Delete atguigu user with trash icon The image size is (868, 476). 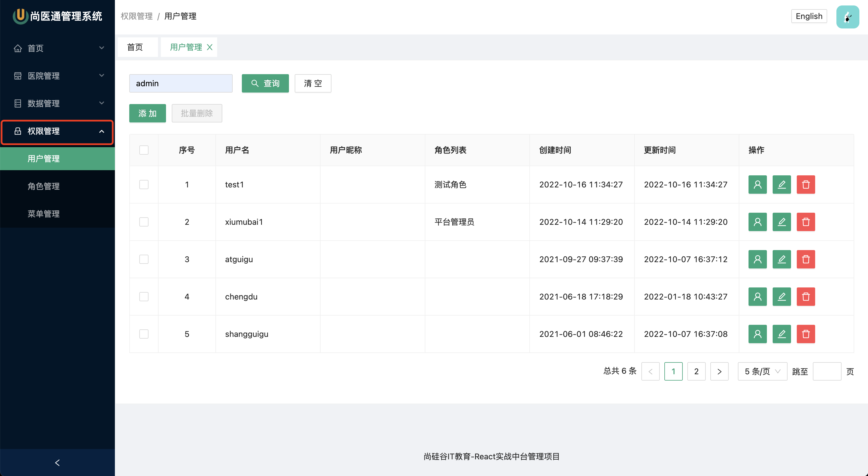point(805,259)
